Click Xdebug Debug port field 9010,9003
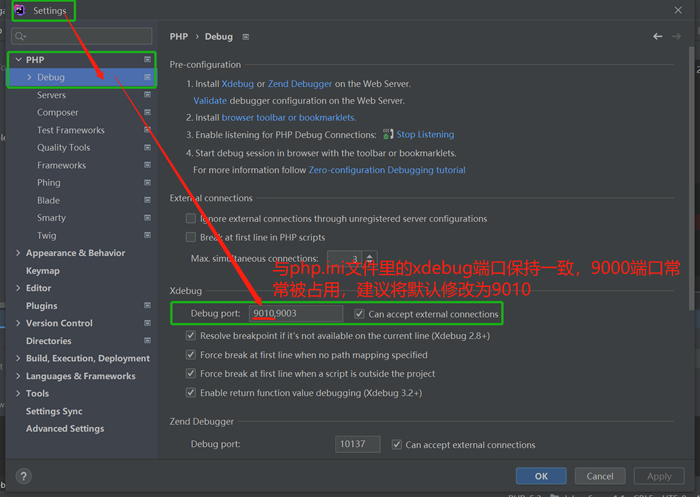The image size is (700, 497). (x=296, y=313)
